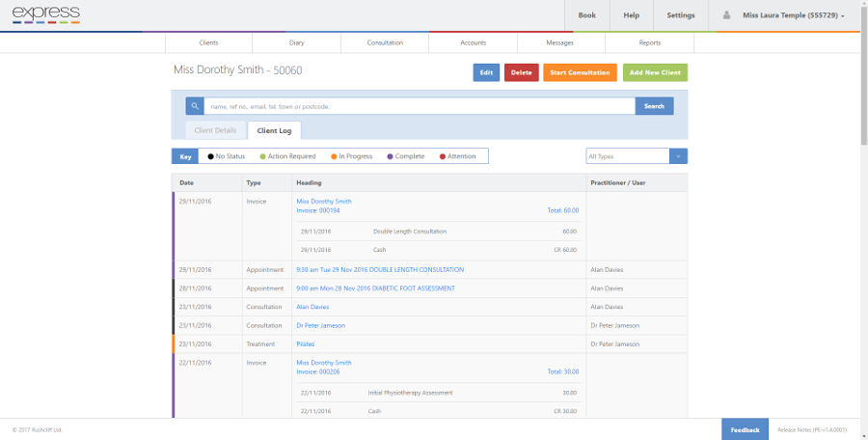Open the Messages menu
Screen dimensions: 868x440
(x=559, y=42)
